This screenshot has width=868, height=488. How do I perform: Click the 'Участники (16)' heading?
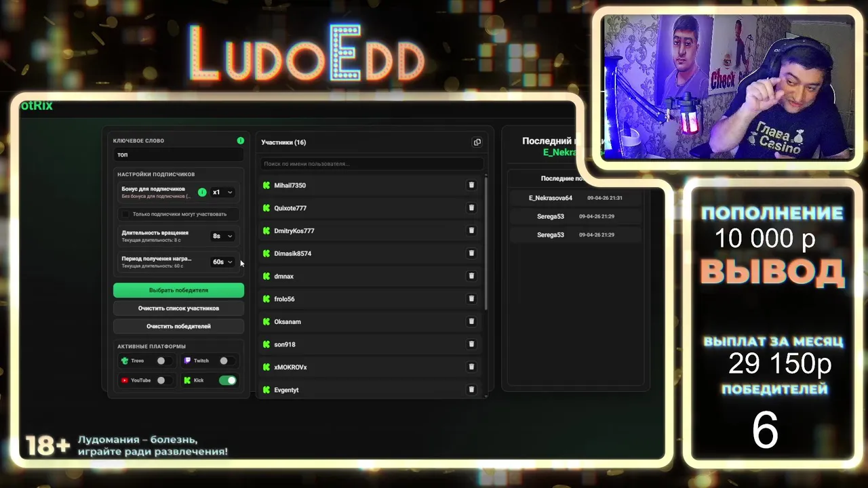coord(283,142)
